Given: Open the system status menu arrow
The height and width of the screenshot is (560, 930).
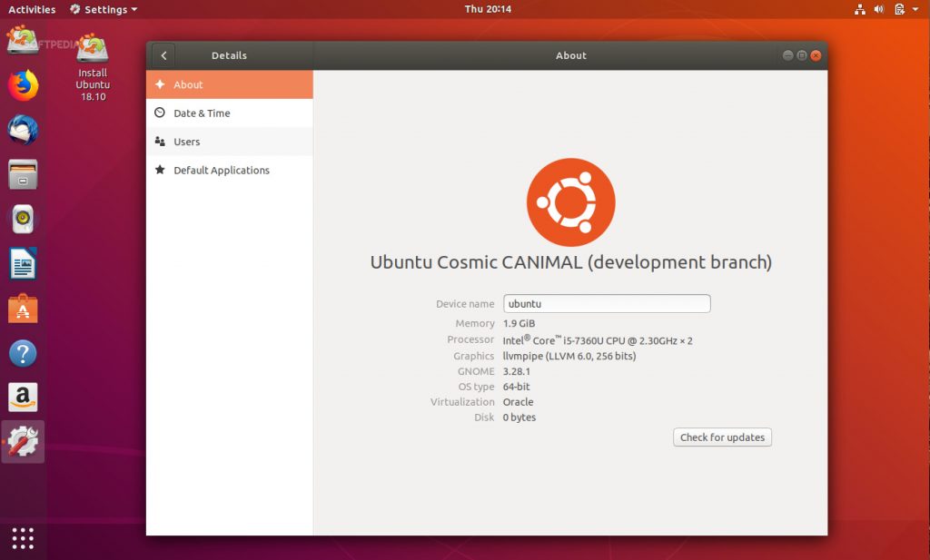Looking at the screenshot, I should click(x=917, y=9).
